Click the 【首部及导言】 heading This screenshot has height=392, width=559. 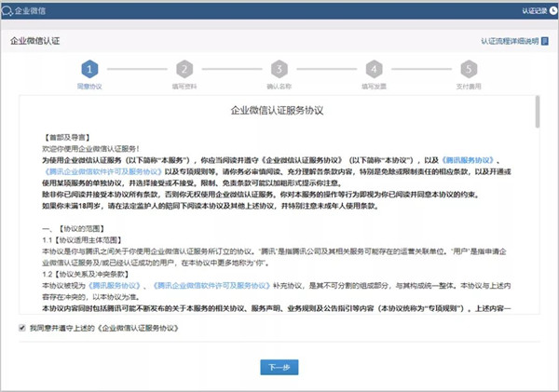(67, 138)
